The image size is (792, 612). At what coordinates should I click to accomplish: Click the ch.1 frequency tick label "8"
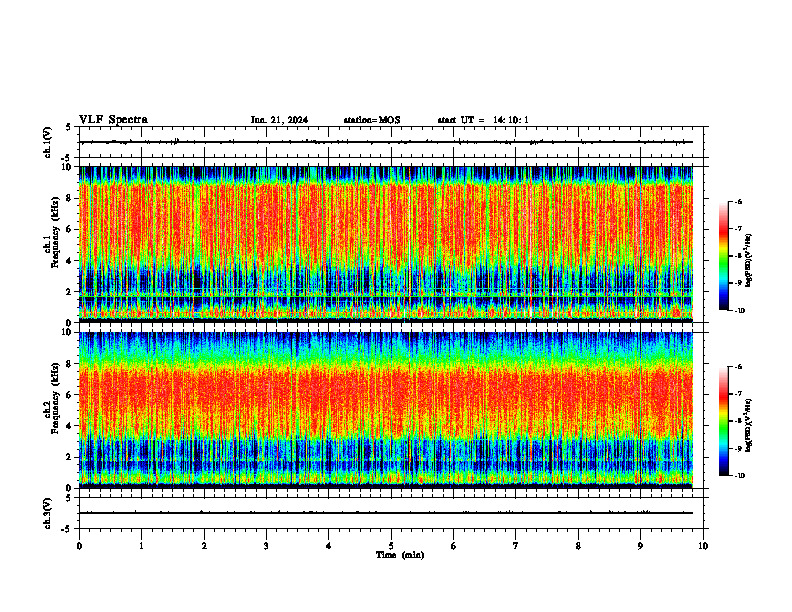coord(70,198)
